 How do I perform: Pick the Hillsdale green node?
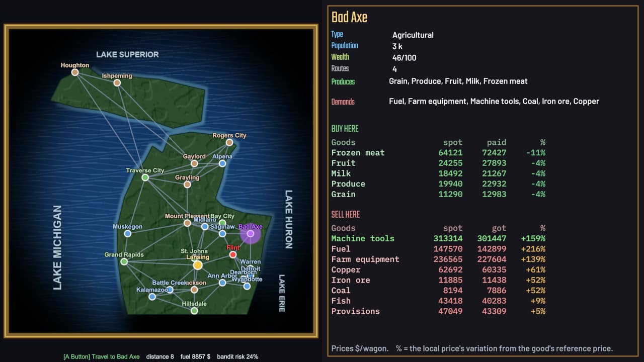tap(194, 311)
